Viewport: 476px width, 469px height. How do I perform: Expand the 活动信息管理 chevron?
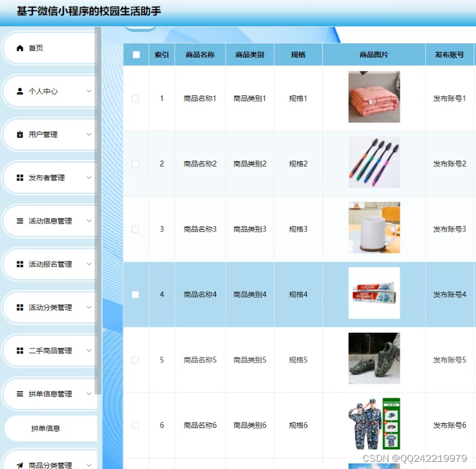(x=89, y=221)
